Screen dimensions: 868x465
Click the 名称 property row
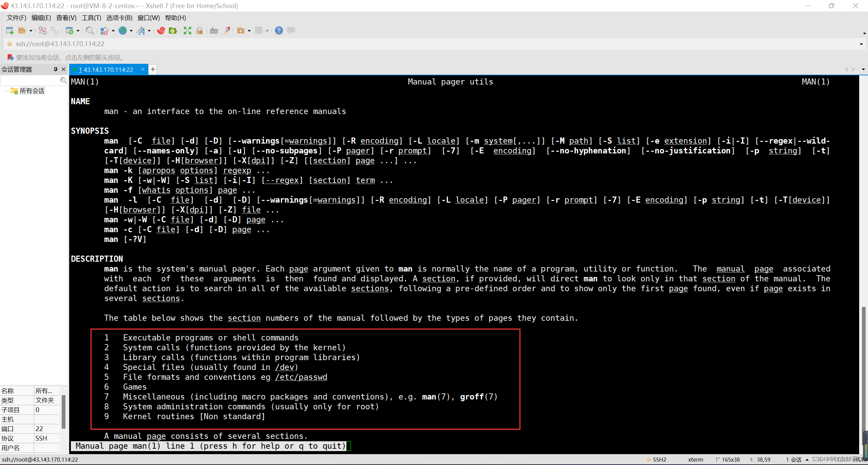29,391
